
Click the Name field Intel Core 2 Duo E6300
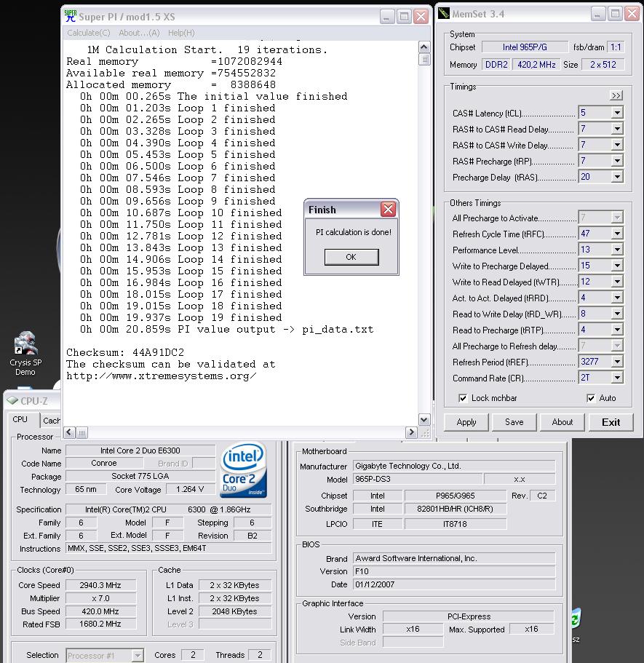point(140,450)
